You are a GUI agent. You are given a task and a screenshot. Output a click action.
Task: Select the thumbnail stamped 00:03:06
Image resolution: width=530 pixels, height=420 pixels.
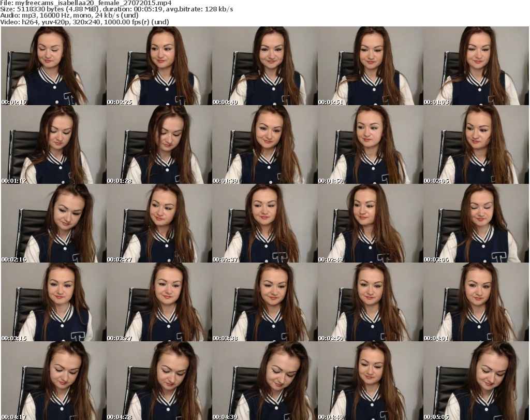click(x=476, y=223)
